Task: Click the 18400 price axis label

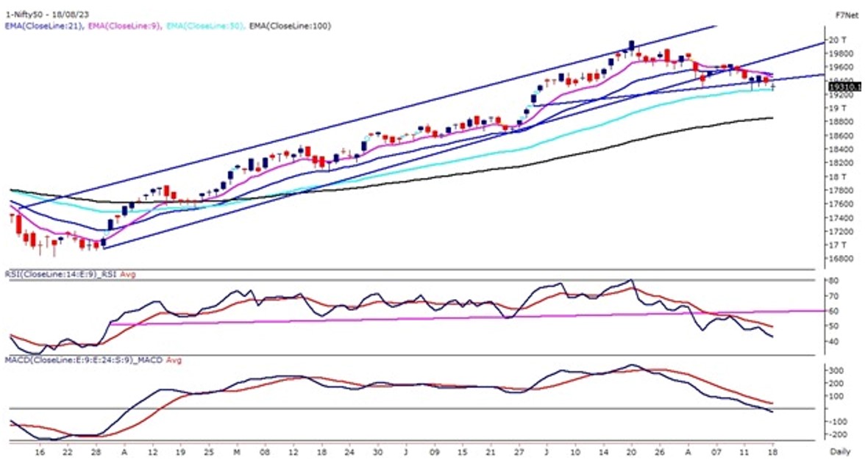Action: 840,149
